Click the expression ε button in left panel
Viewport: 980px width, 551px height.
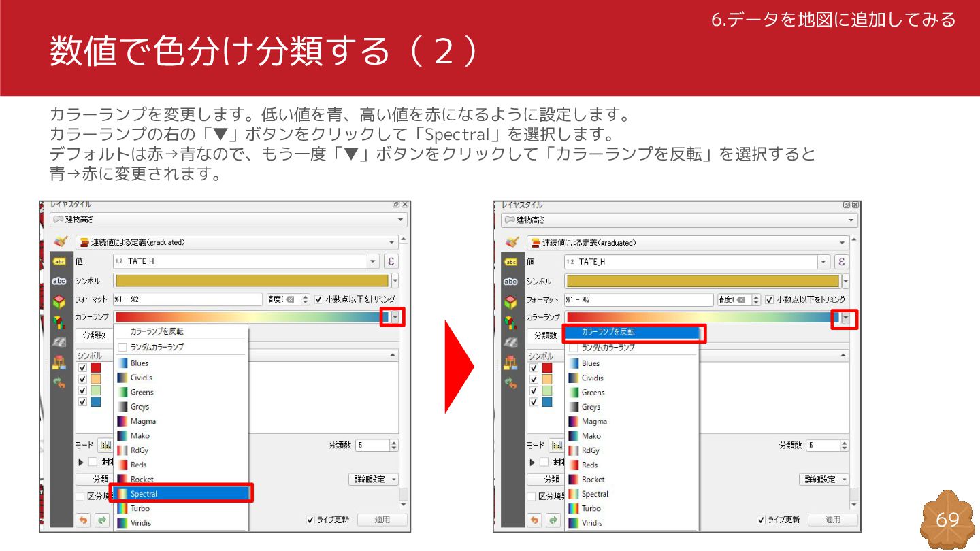click(x=391, y=261)
